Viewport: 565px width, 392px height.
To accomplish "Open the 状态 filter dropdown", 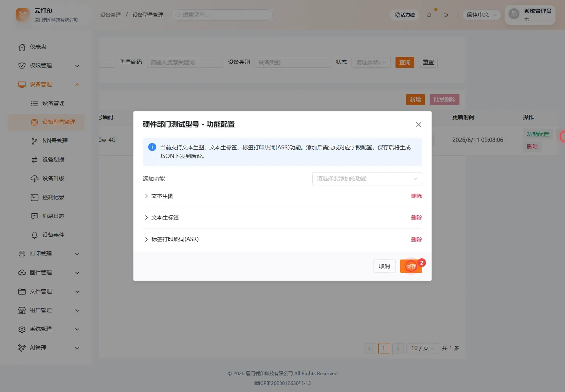I will 371,62.
